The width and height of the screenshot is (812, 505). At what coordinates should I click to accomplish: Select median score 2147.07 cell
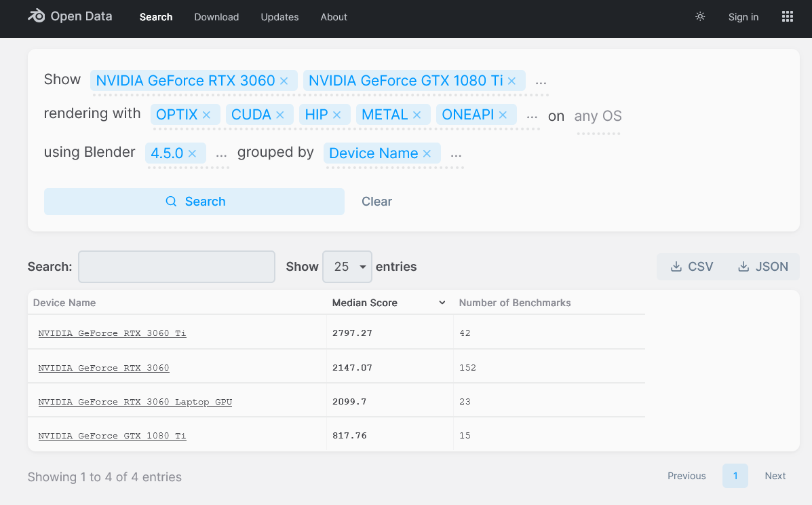(x=352, y=368)
